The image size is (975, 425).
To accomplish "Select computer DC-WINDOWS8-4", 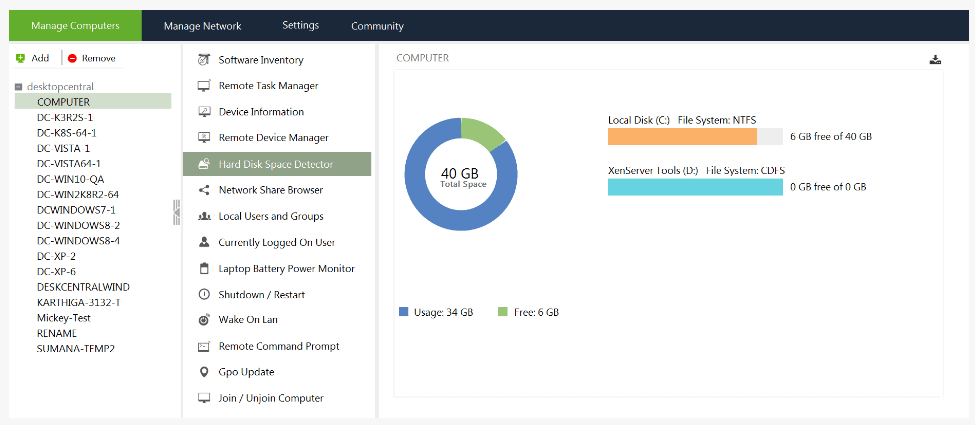I will pyautogui.click(x=78, y=241).
